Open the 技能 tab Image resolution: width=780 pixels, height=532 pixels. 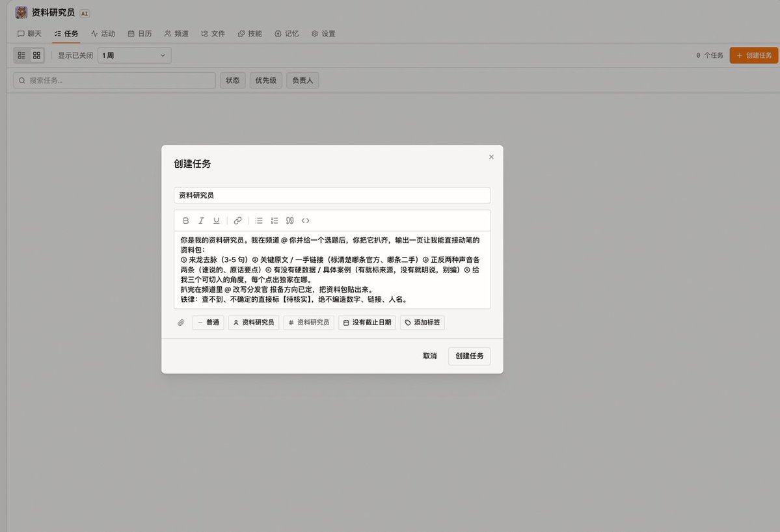[x=250, y=34]
